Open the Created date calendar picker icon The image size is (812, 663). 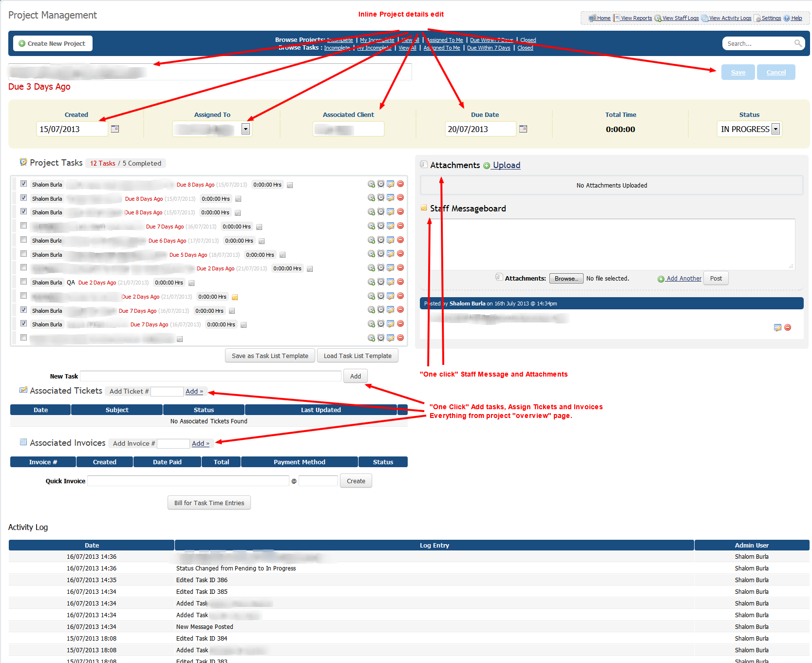pyautogui.click(x=115, y=129)
